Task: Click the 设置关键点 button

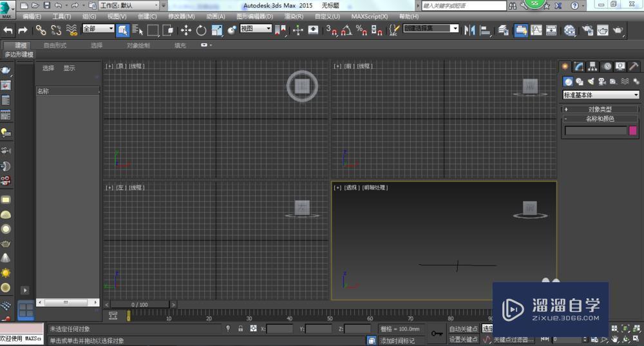Action: [463, 340]
